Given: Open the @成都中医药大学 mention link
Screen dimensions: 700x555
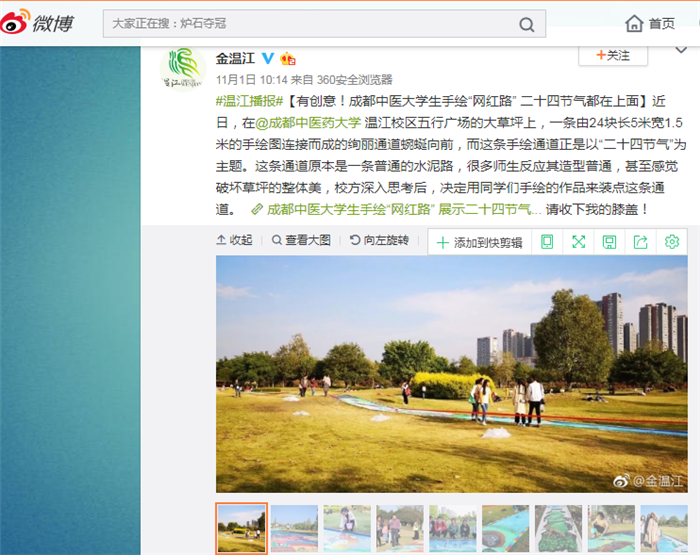Looking at the screenshot, I should [308, 123].
